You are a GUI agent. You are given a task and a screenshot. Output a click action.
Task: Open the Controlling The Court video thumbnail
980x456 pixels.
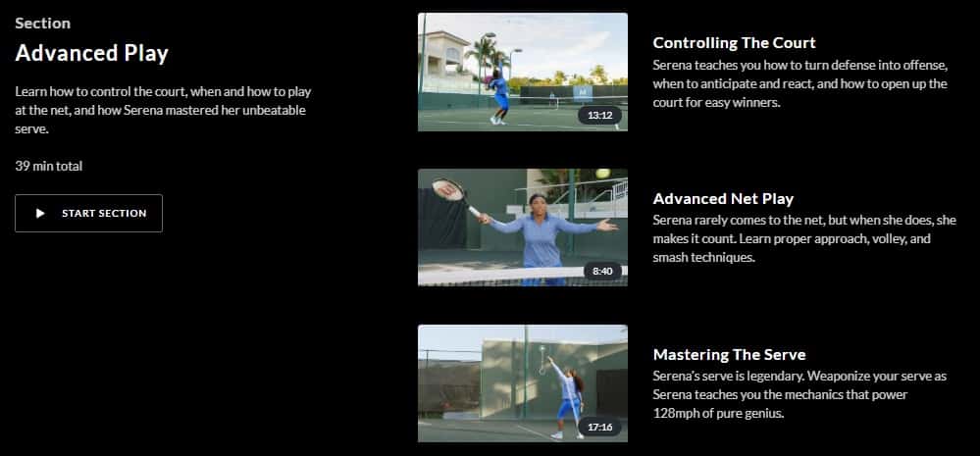tap(523, 72)
